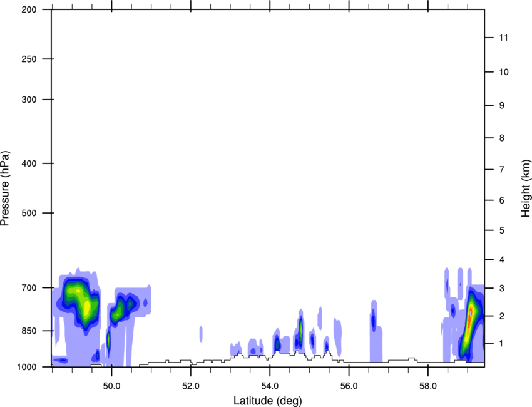Click the "Latitude (deg)" axis title

(267, 401)
